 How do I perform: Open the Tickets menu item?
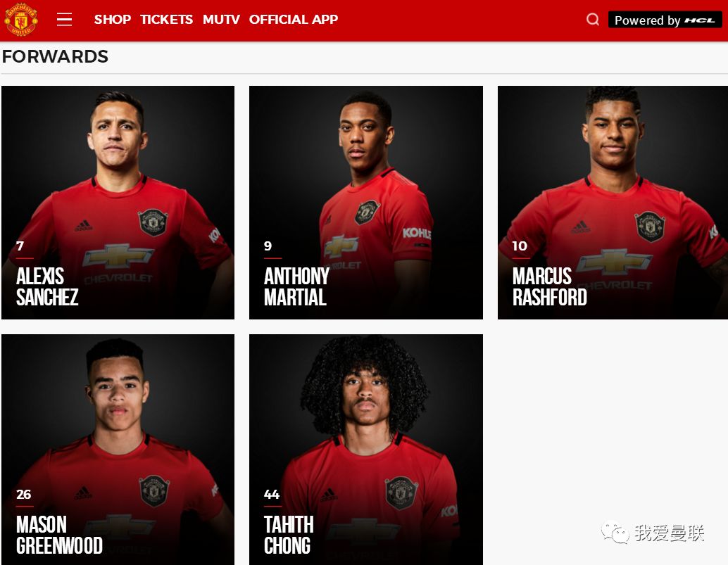click(166, 20)
